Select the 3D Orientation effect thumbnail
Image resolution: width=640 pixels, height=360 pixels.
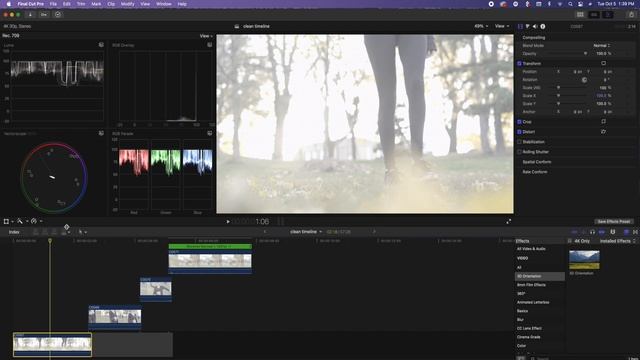[584, 260]
